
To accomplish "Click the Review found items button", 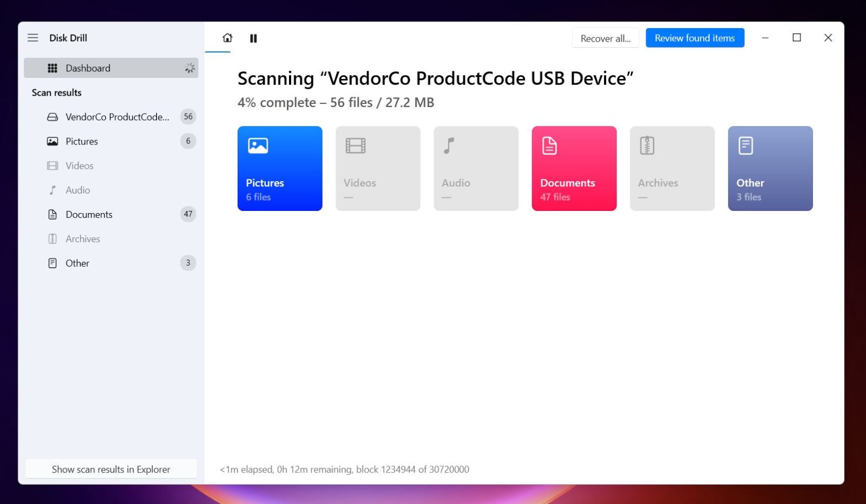I will pyautogui.click(x=695, y=38).
